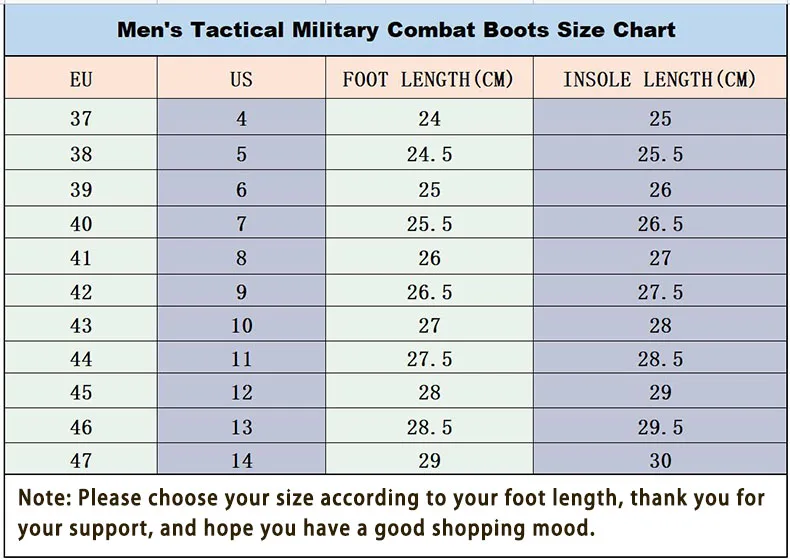Click the US column header

click(x=241, y=79)
